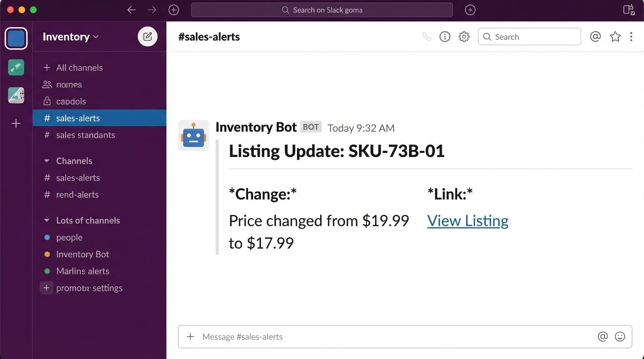Start a call with the phone icon

(426, 36)
